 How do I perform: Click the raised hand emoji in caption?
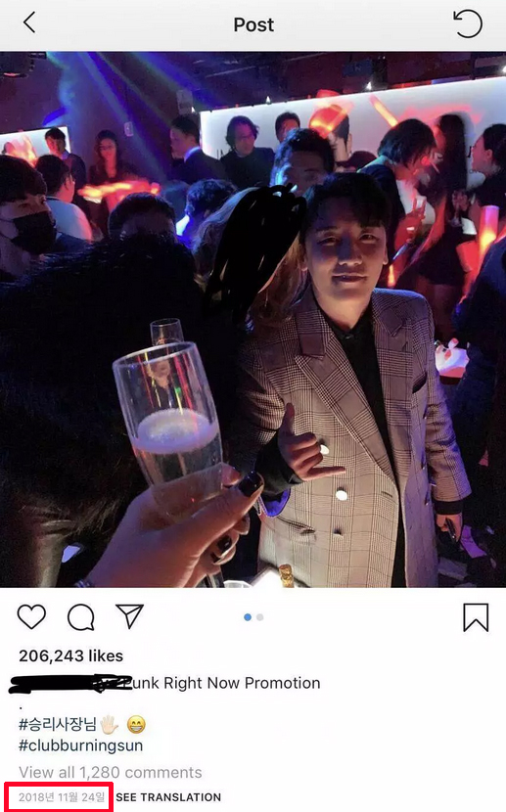[x=110, y=725]
